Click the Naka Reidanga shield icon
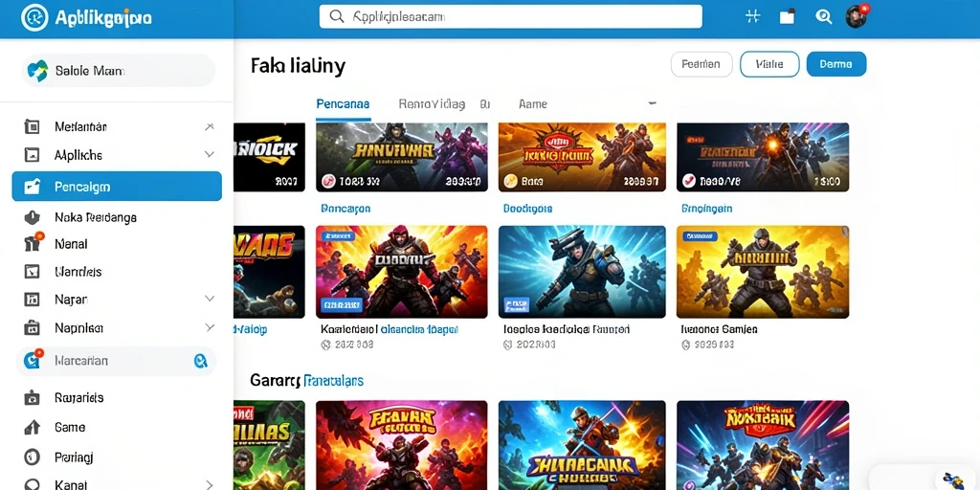This screenshot has width=980, height=490. pos(32,217)
